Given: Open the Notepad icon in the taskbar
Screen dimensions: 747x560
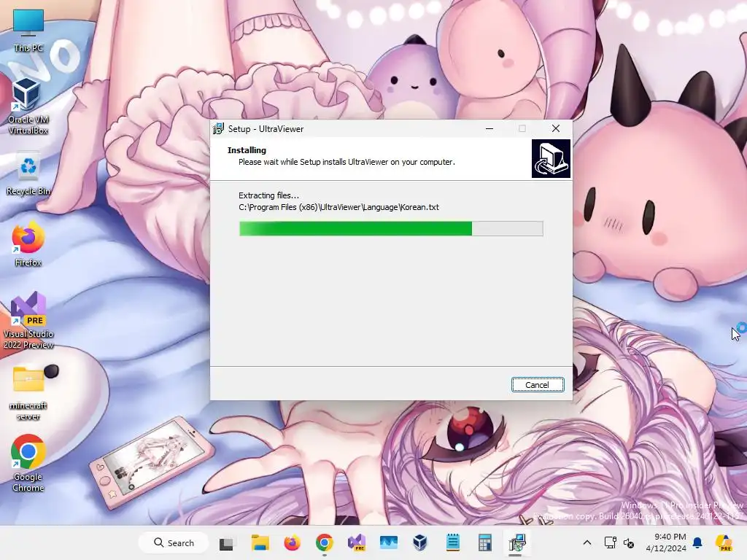Looking at the screenshot, I should (x=452, y=542).
